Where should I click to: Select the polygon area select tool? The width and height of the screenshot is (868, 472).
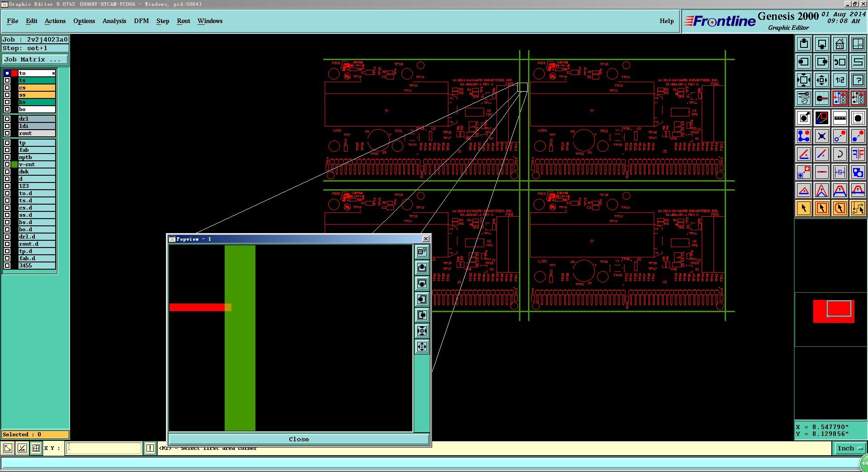click(840, 208)
